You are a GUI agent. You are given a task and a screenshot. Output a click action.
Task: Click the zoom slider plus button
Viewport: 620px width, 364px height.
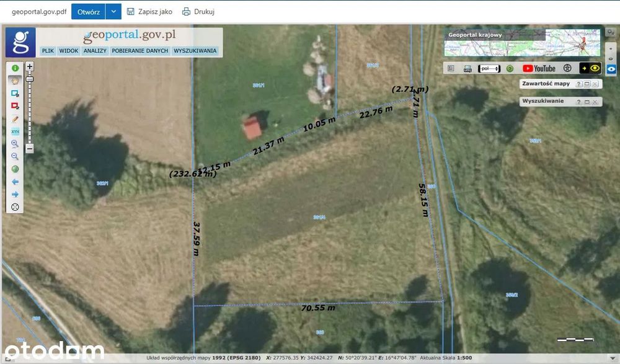tap(30, 66)
